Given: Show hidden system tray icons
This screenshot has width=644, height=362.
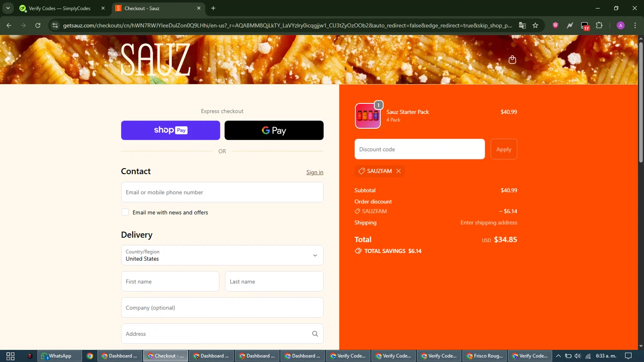Looking at the screenshot, I should 558,356.
